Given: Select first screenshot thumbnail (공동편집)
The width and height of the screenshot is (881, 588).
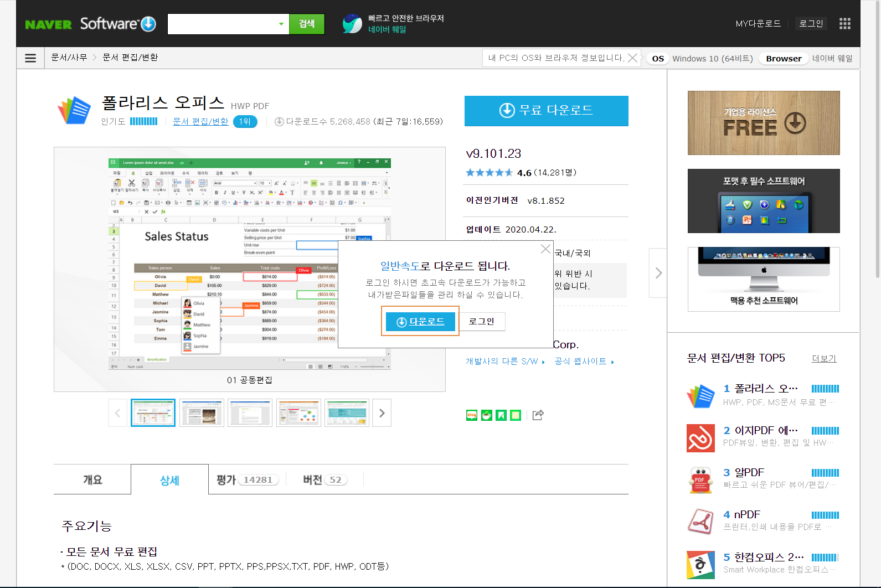Looking at the screenshot, I should pos(153,413).
